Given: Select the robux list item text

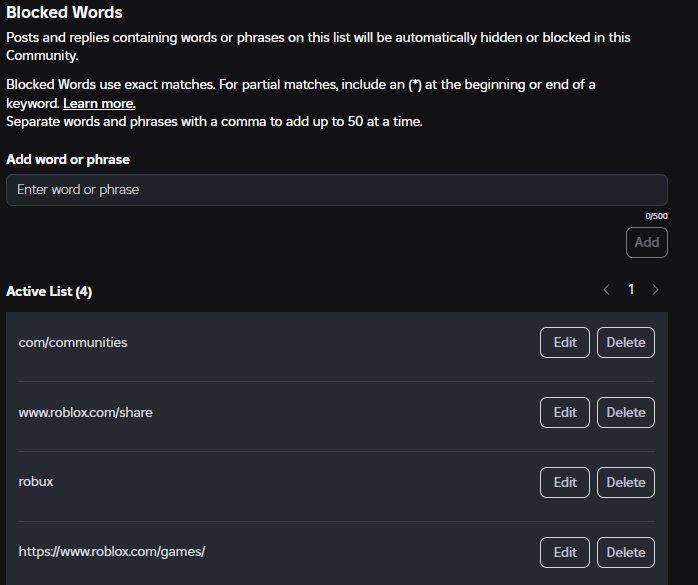Looking at the screenshot, I should [36, 482].
